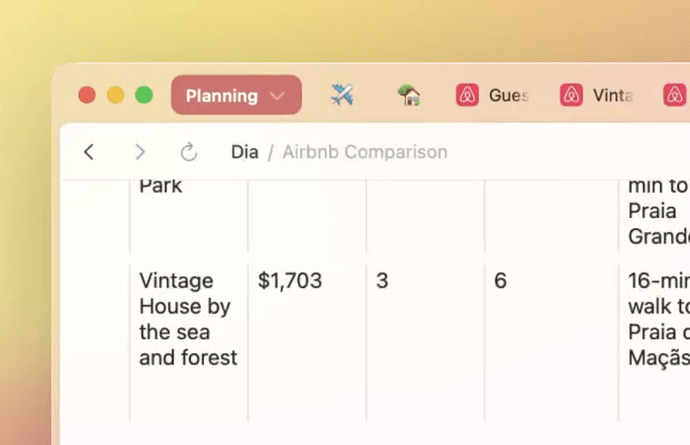Click the Airbnb Comparison page title
This screenshot has width=690, height=445.
click(365, 152)
